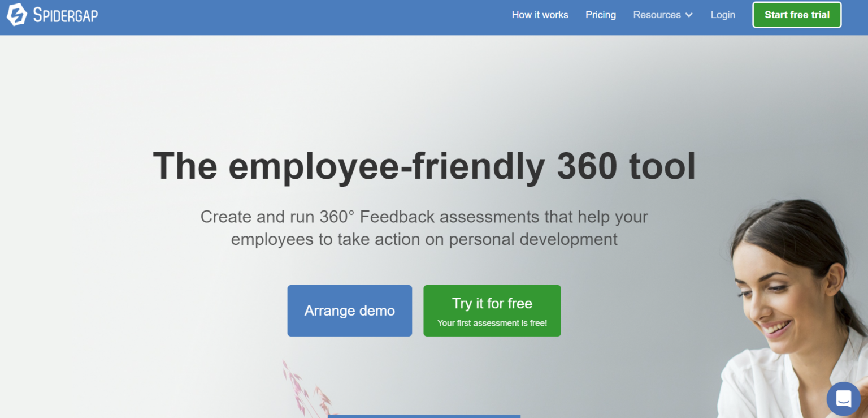The width and height of the screenshot is (868, 418).
Task: Click the white chat icon bottom right
Action: (x=843, y=399)
